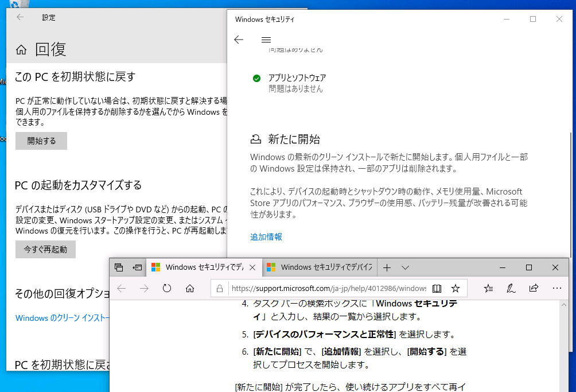Click the 回復 page title
576x392 pixels.
tap(50, 49)
